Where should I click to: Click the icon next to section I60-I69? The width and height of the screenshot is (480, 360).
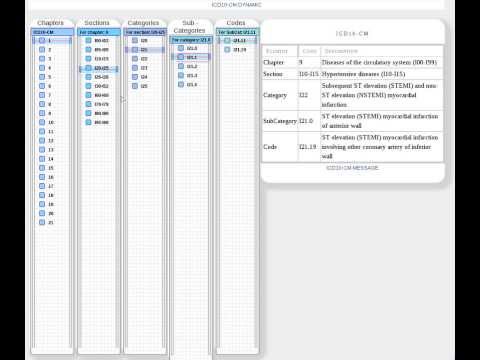click(x=88, y=95)
